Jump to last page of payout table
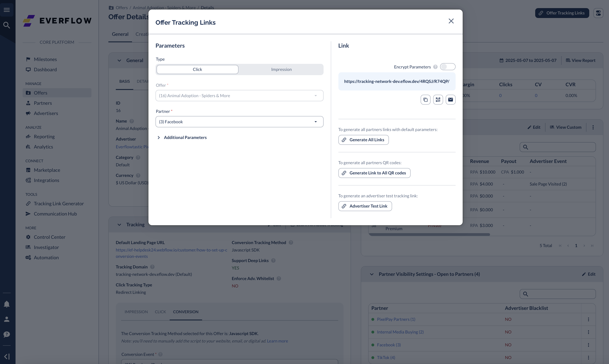Image resolution: width=609 pixels, height=364 pixels. pos(592,245)
